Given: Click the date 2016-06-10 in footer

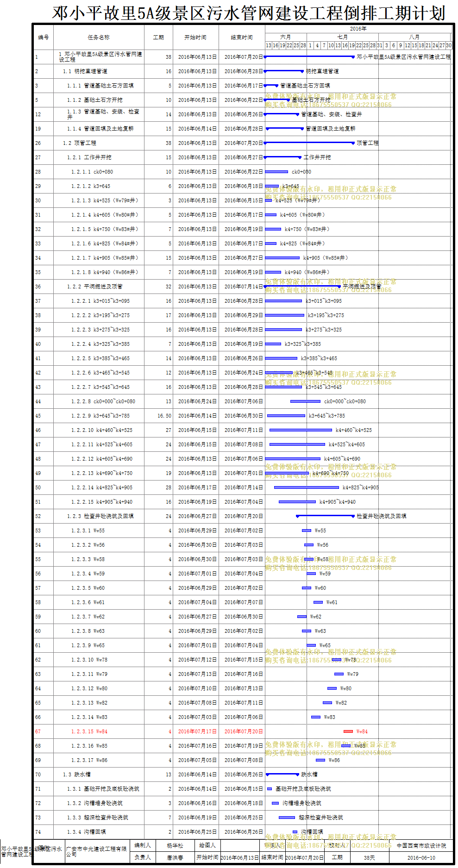Looking at the screenshot, I should 421,857.
